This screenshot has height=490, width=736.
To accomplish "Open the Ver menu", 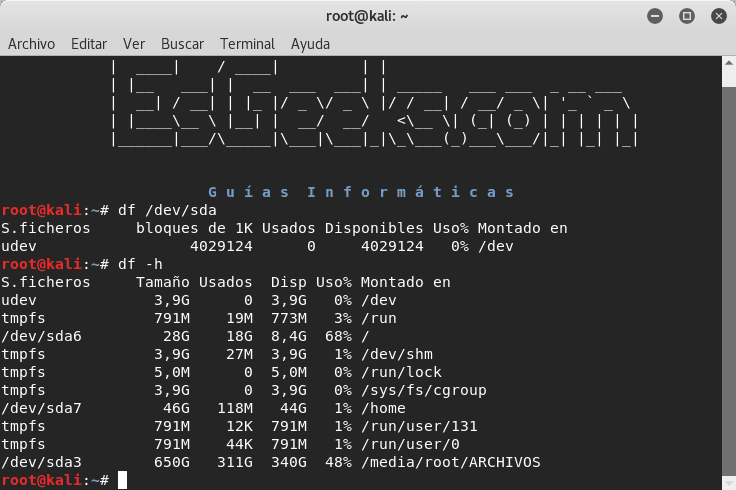I will click(134, 44).
